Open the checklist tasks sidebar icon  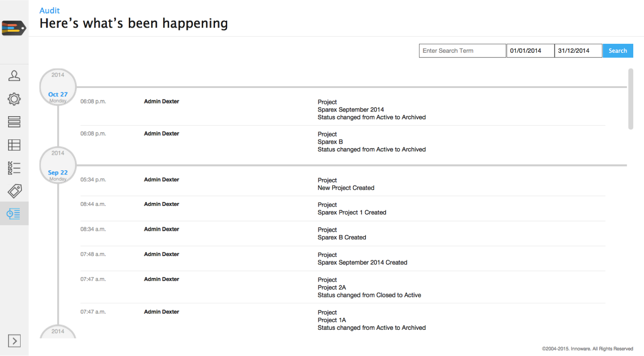pos(14,168)
